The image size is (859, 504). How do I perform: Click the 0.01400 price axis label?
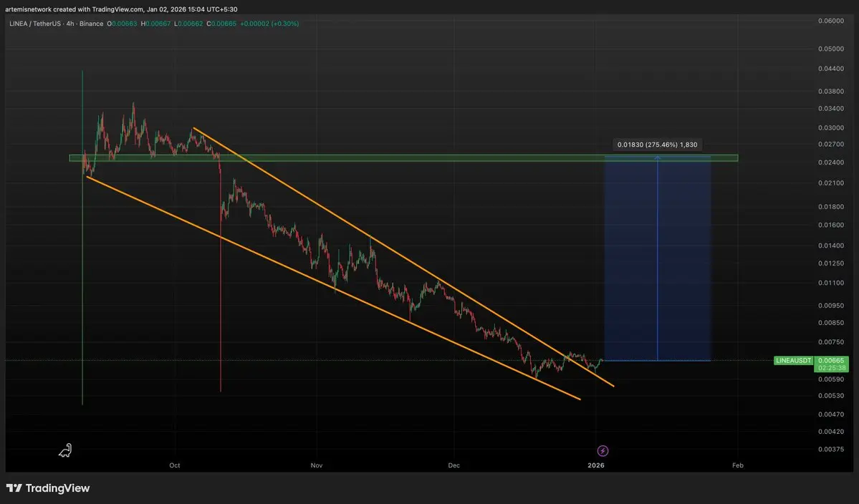coord(831,246)
